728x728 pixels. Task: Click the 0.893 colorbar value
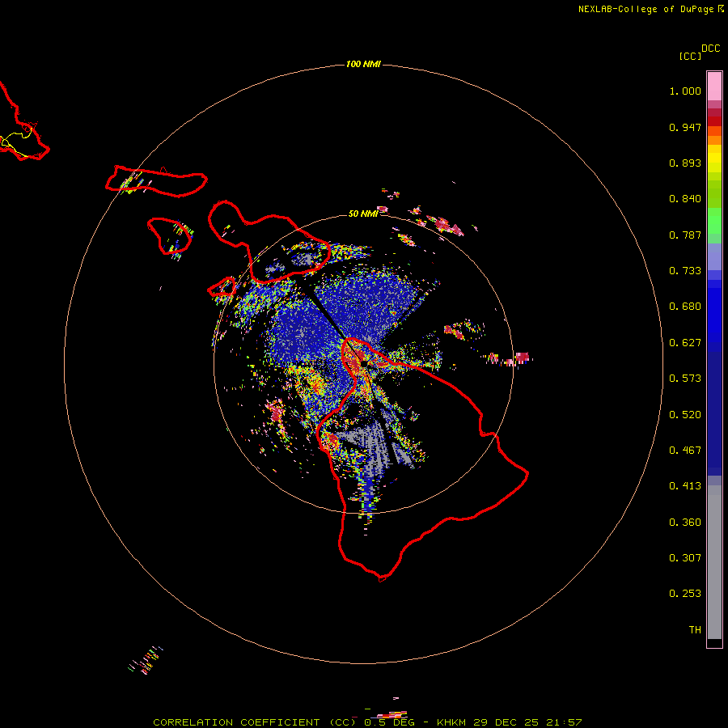point(685,163)
